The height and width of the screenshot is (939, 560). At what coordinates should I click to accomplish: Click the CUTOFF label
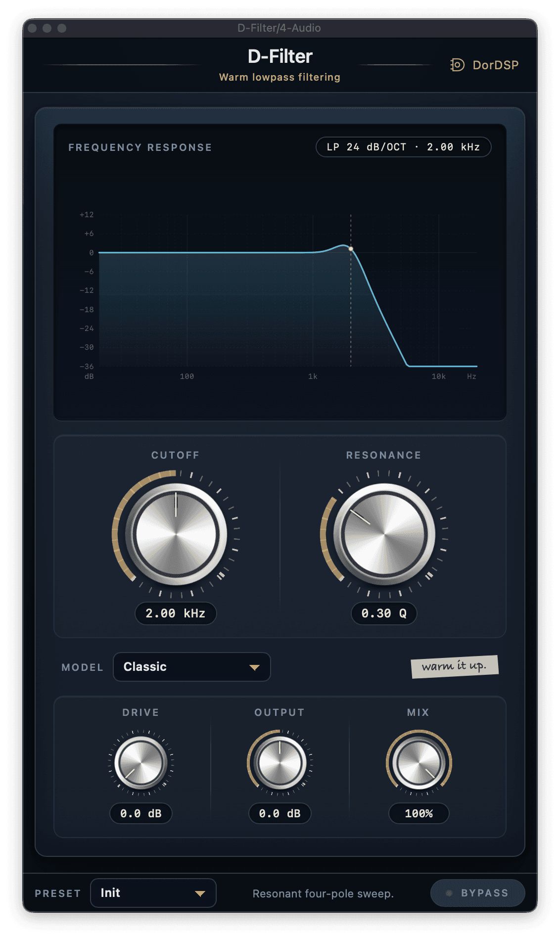click(x=176, y=455)
